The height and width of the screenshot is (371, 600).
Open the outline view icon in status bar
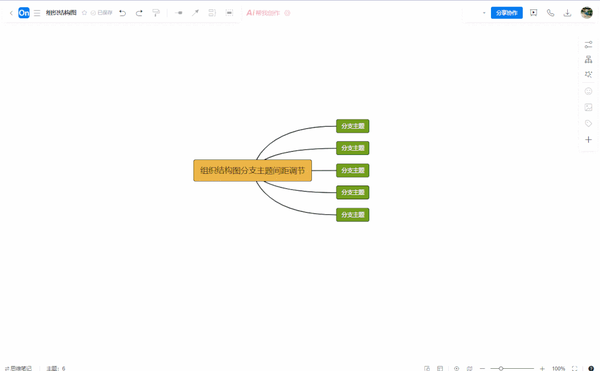427,368
